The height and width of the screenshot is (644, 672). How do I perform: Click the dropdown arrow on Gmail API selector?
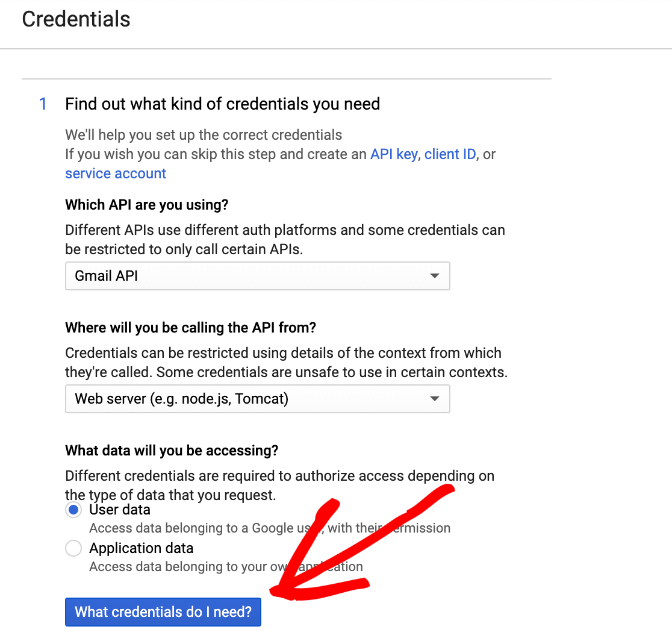pos(435,276)
